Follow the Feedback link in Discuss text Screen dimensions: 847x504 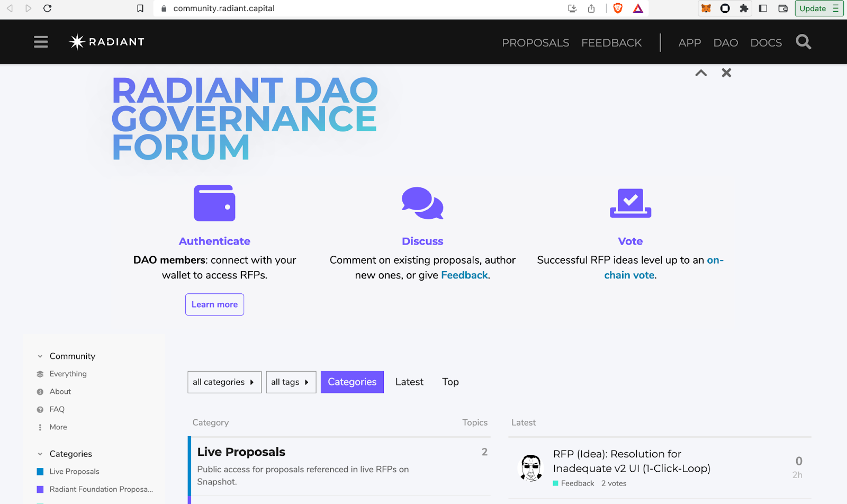(464, 275)
